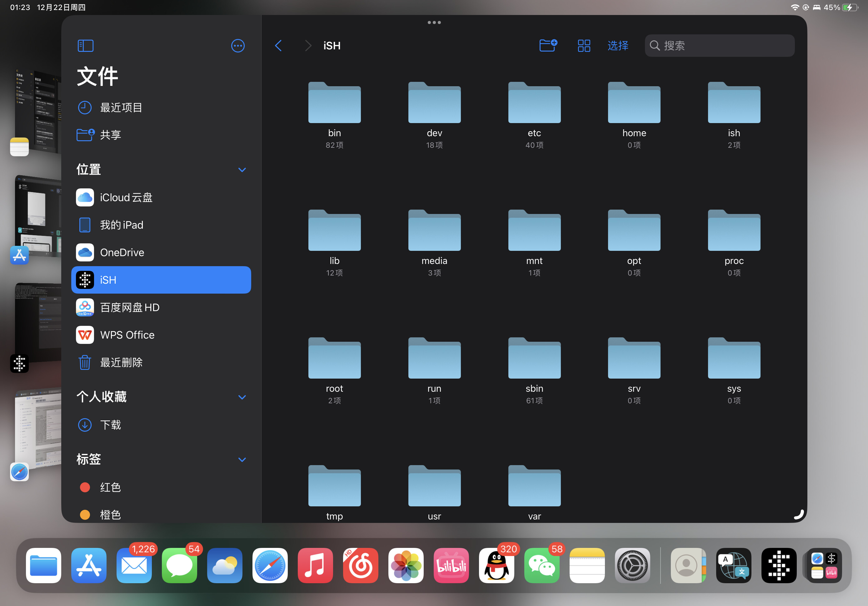The image size is (868, 606).
Task: Open 百度网盘 HD in the sidebar
Action: click(130, 307)
